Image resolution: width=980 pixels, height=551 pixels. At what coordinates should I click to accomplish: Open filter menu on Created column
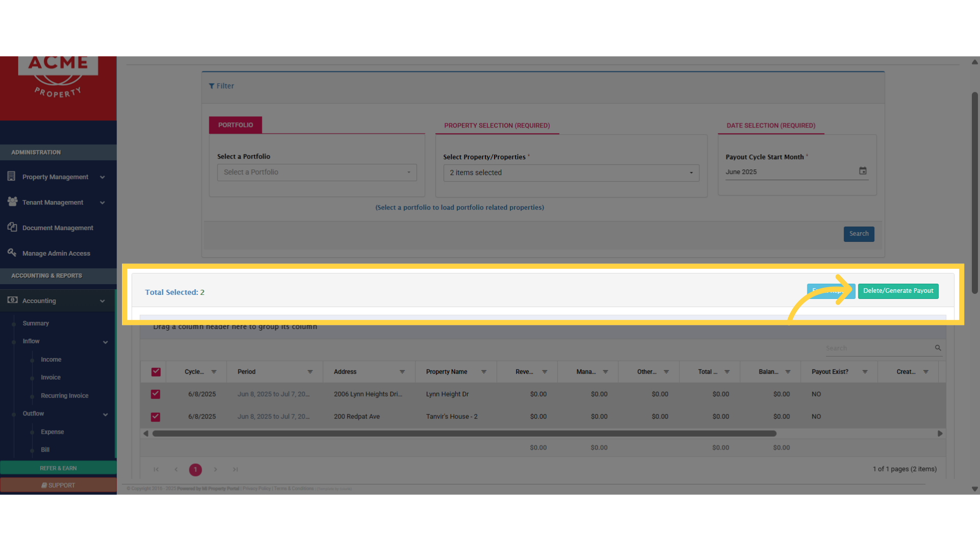[925, 372]
